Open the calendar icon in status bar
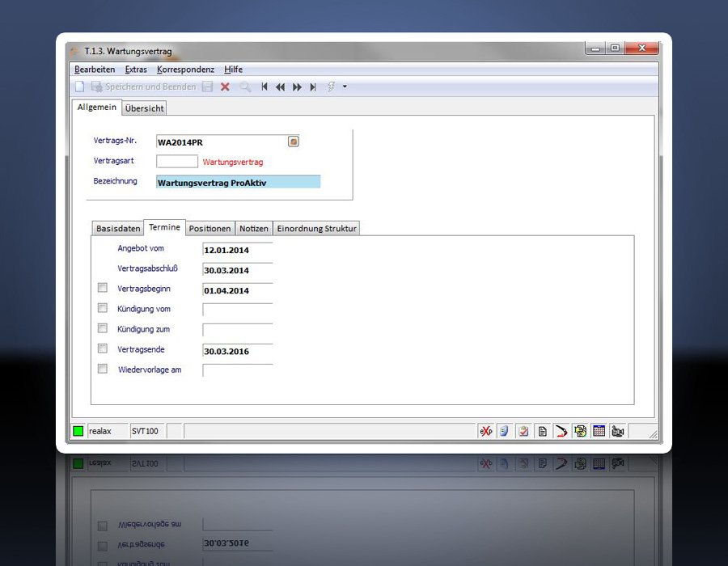The width and height of the screenshot is (728, 566). [599, 432]
